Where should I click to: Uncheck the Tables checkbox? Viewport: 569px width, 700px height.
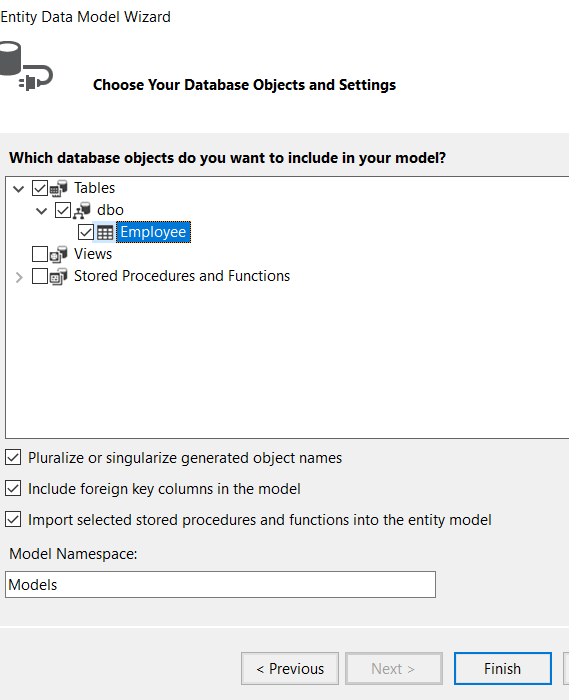click(x=40, y=188)
